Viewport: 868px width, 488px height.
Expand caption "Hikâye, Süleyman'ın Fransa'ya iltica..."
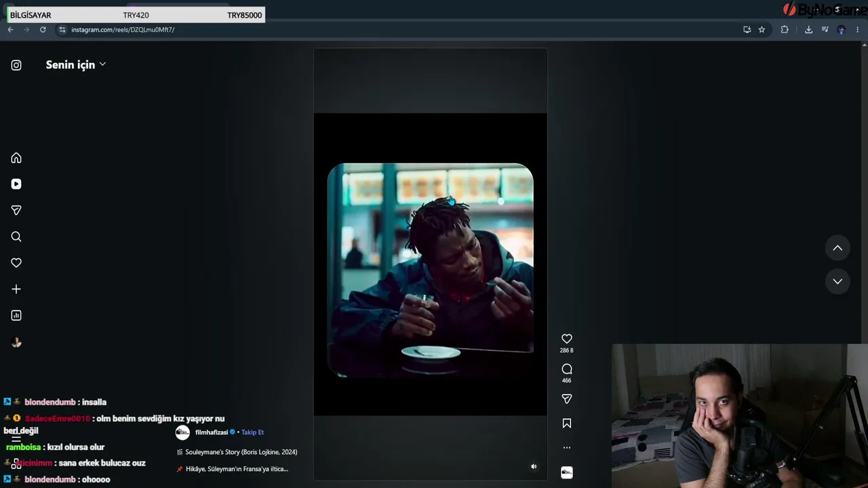point(237,469)
